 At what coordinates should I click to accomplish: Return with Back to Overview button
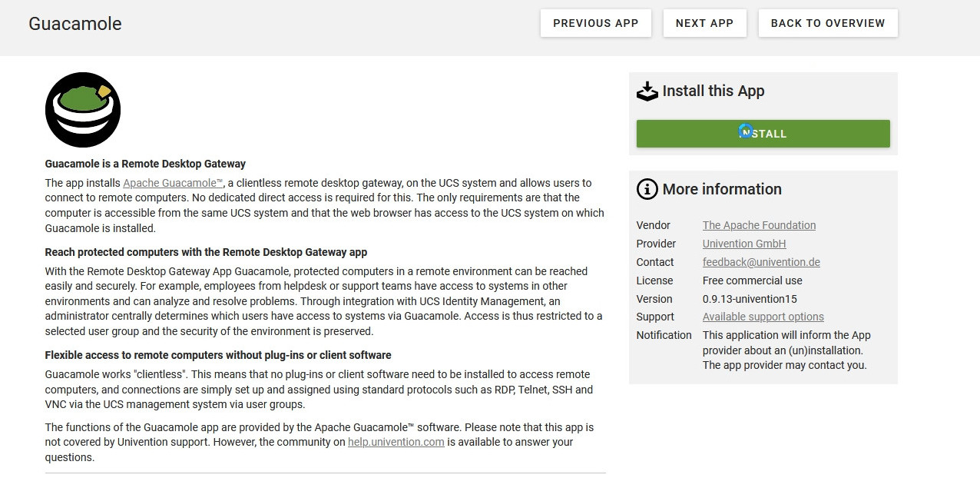[x=827, y=23]
